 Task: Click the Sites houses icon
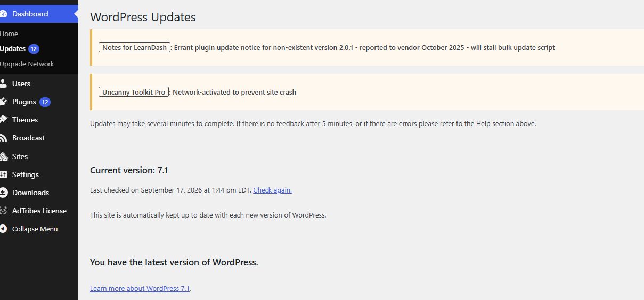tap(3, 156)
